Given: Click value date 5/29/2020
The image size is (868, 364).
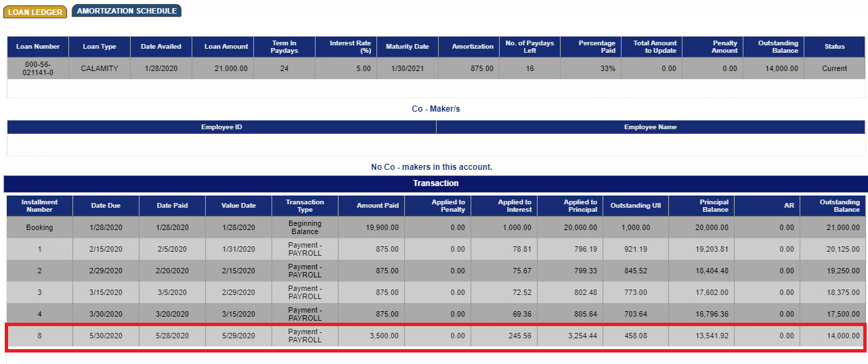Looking at the screenshot, I should [x=238, y=336].
